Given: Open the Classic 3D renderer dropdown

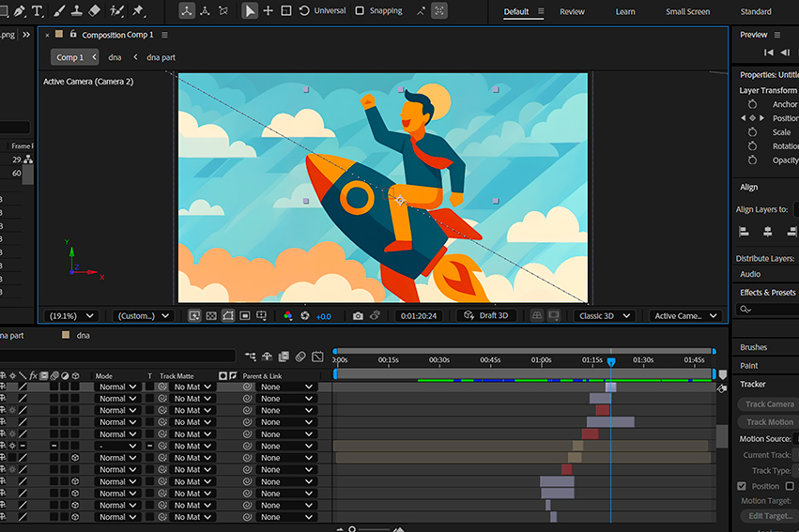Looking at the screenshot, I should point(603,316).
